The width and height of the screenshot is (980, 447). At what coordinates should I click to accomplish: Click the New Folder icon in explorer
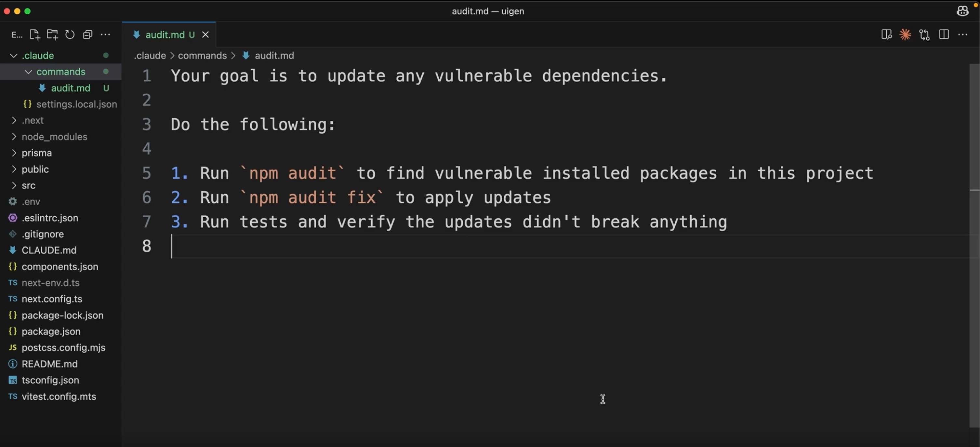(52, 35)
